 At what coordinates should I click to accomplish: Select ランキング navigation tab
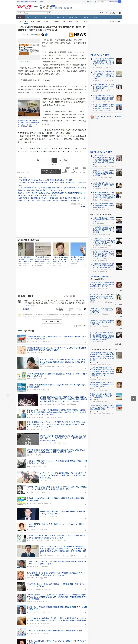86,17
